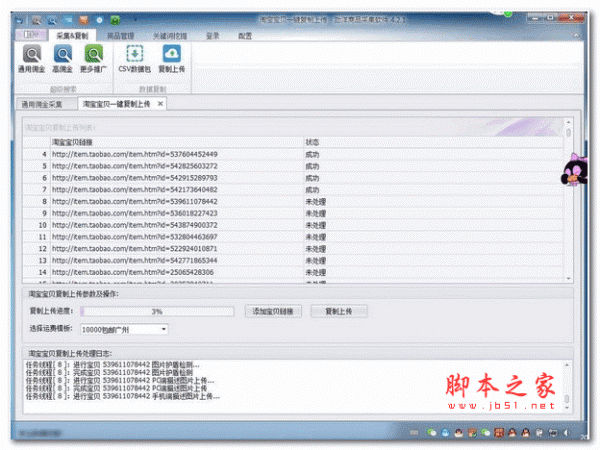600x450 pixels.
Task: Click the 复制上传 button beside the progress bar
Action: point(332,311)
